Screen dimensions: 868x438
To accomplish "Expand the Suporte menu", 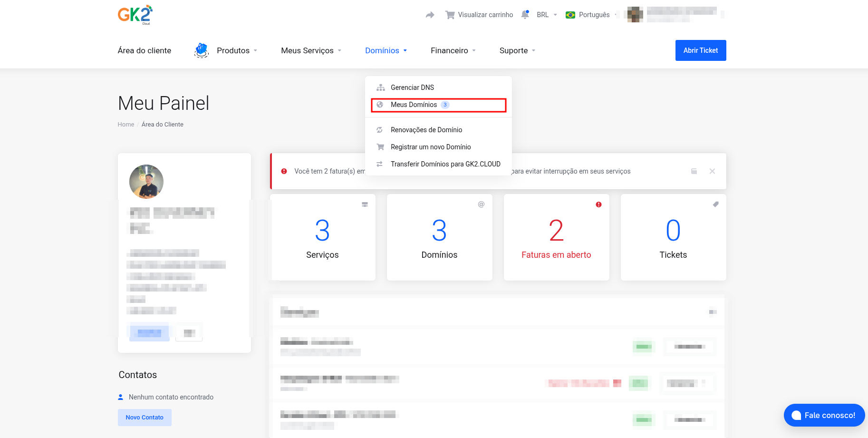I will 517,50.
